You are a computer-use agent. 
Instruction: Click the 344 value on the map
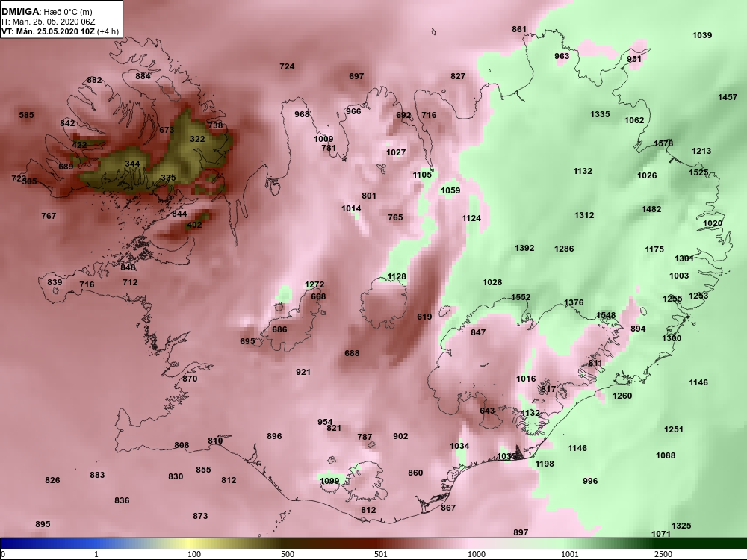(132, 164)
